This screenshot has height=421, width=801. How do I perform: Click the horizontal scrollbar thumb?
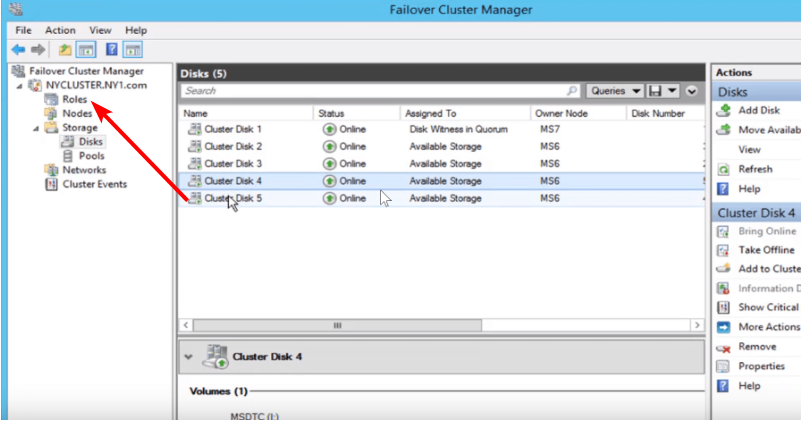coord(337,325)
